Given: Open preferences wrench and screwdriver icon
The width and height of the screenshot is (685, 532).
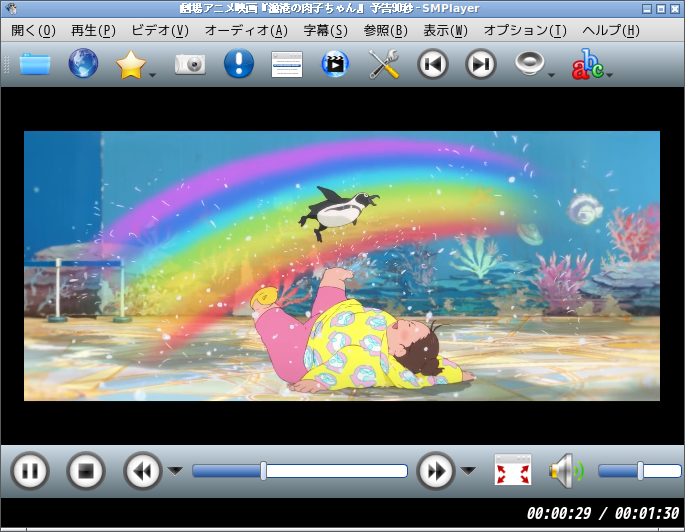Looking at the screenshot, I should tap(384, 64).
